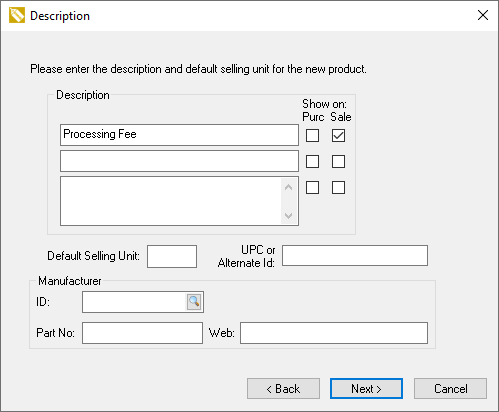
Task: Focus the second description line field
Action: point(179,161)
